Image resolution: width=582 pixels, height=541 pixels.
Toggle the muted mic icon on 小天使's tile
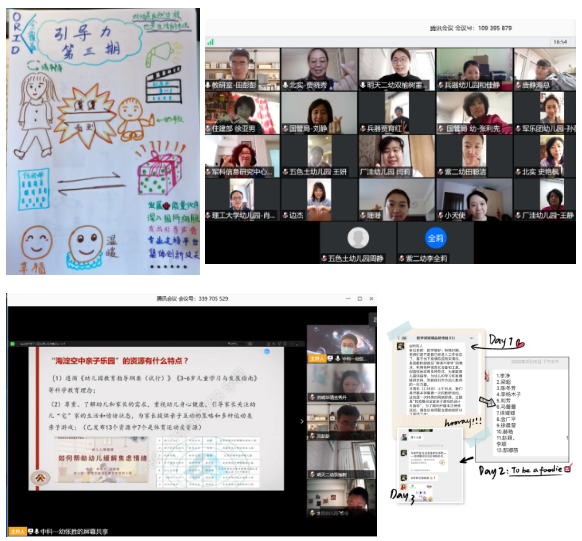click(x=440, y=216)
